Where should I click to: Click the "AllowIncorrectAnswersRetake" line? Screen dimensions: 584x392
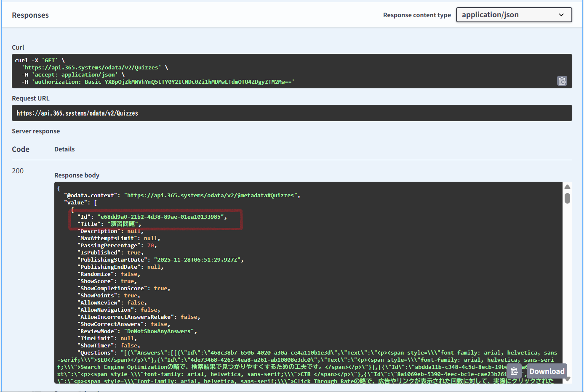(x=139, y=317)
